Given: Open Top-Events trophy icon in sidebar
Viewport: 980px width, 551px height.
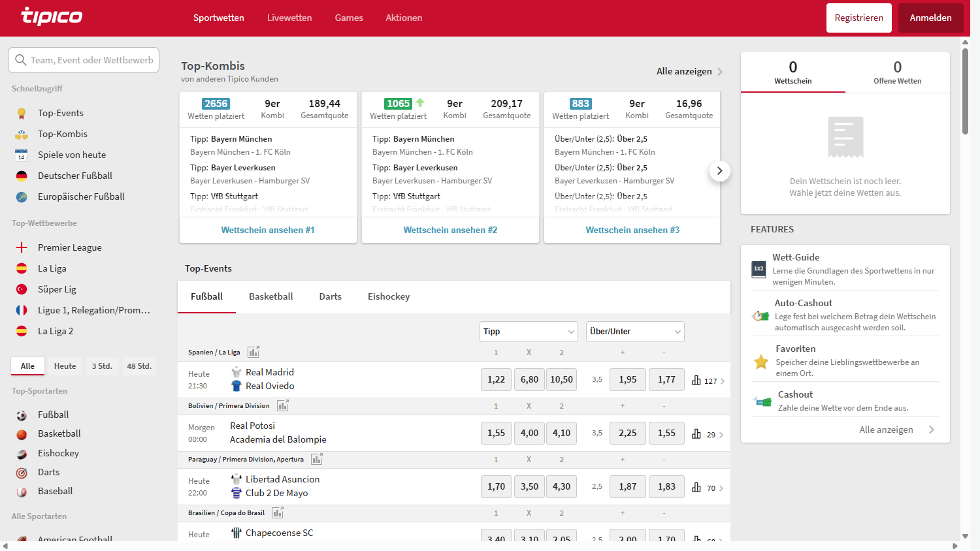Looking at the screenshot, I should pyautogui.click(x=22, y=113).
